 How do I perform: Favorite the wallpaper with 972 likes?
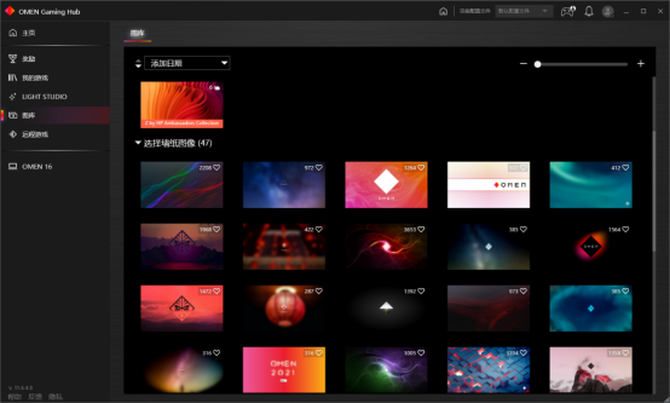(x=319, y=168)
